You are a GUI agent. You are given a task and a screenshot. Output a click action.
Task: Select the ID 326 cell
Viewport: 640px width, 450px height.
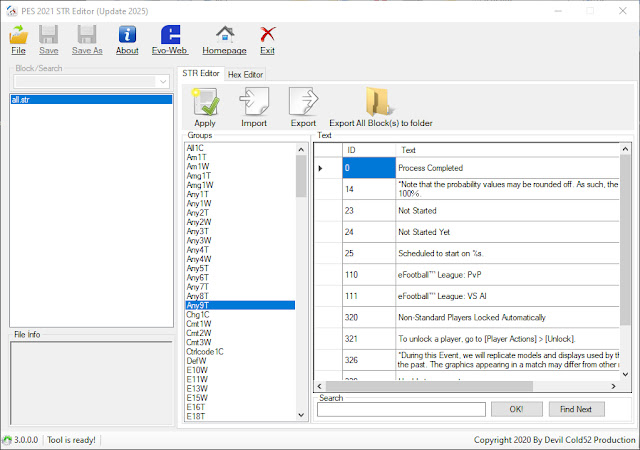(369, 360)
